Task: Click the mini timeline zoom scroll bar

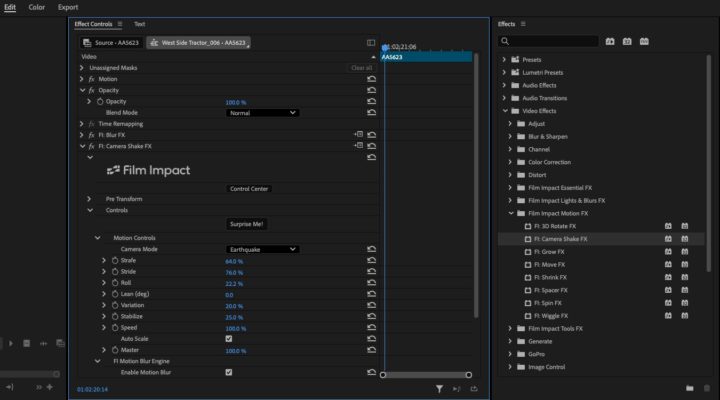Action: (x=426, y=375)
